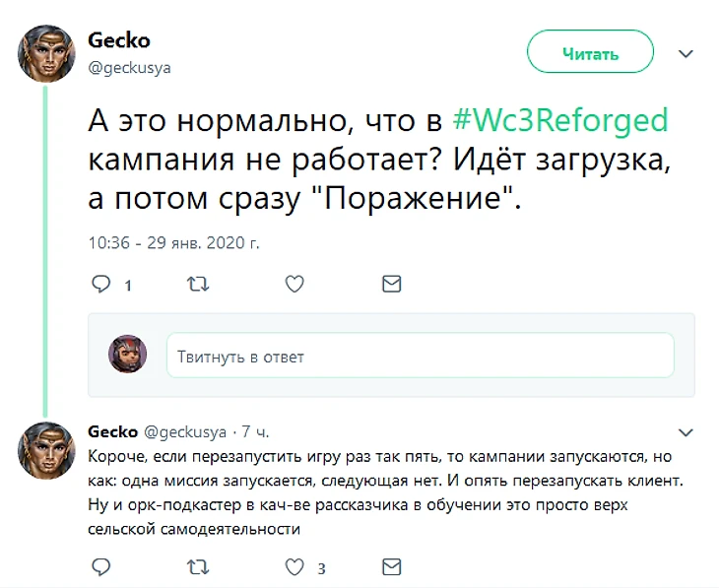Screen dimensions: 719x588
Task: Click Gecko name in the second tweet
Action: (112, 432)
